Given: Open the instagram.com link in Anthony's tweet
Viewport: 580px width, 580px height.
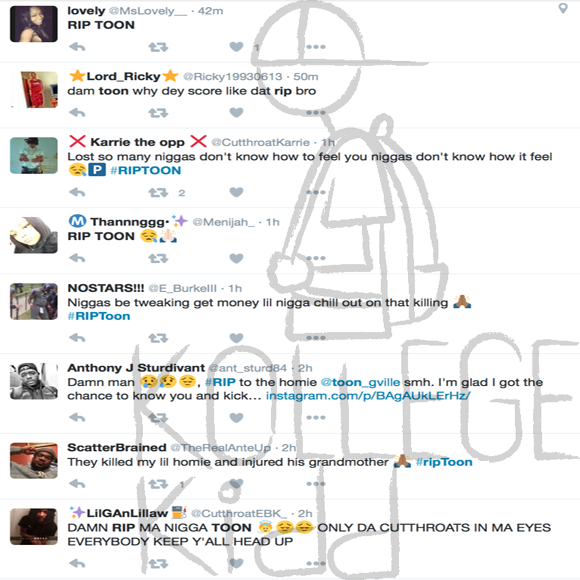Looking at the screenshot, I should pyautogui.click(x=368, y=396).
